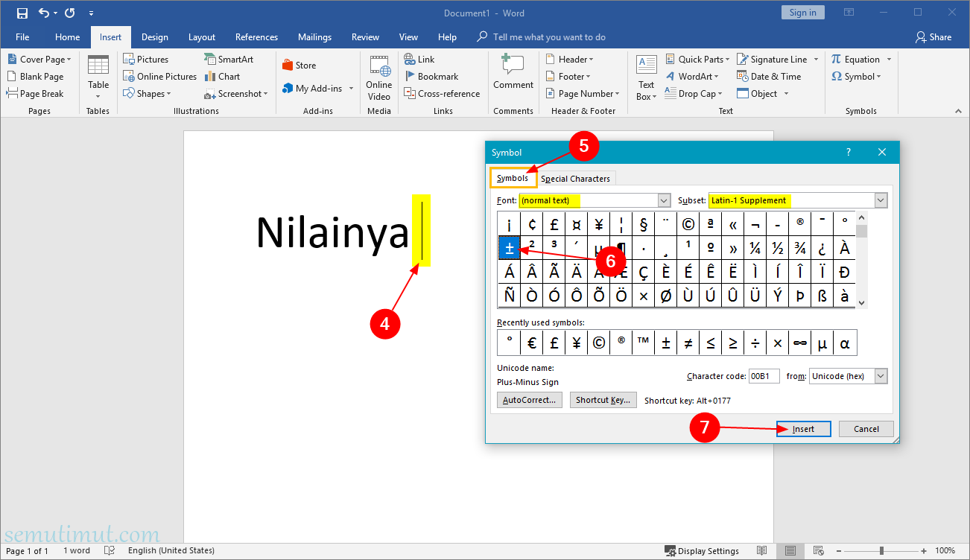
Task: Open the Office Store add-ins
Action: [x=299, y=66]
